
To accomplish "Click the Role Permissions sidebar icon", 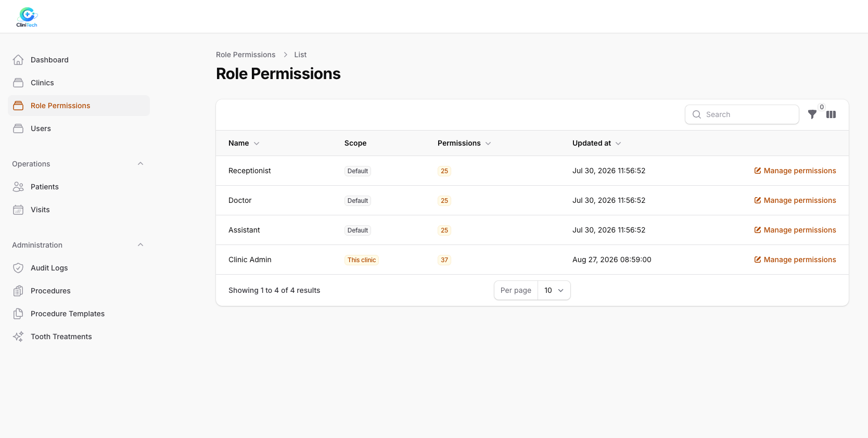I will pos(18,106).
